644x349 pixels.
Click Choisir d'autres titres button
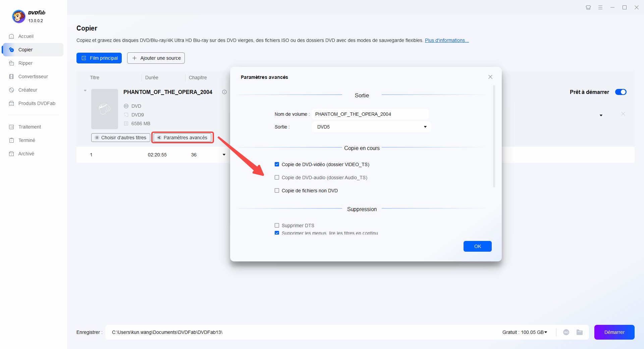[x=121, y=138]
